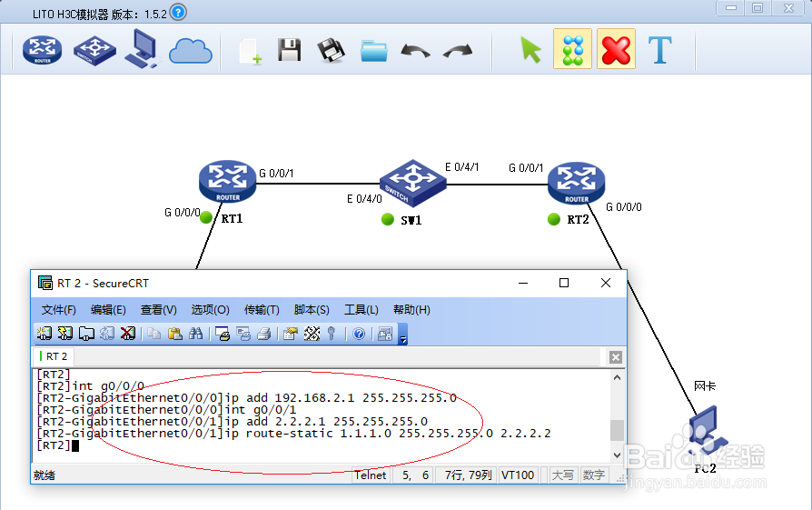Click SecureCRT Paste clipboard icon

(x=175, y=334)
